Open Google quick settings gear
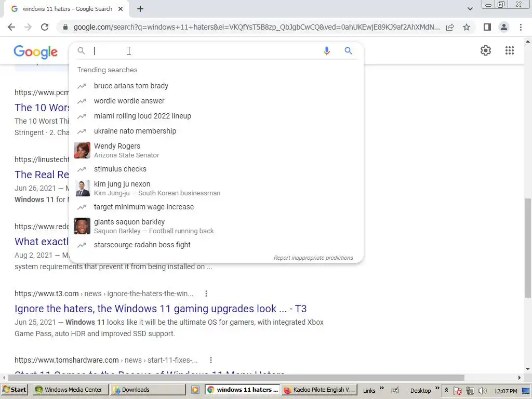Screen dimensions: 532x399 click(x=486, y=50)
